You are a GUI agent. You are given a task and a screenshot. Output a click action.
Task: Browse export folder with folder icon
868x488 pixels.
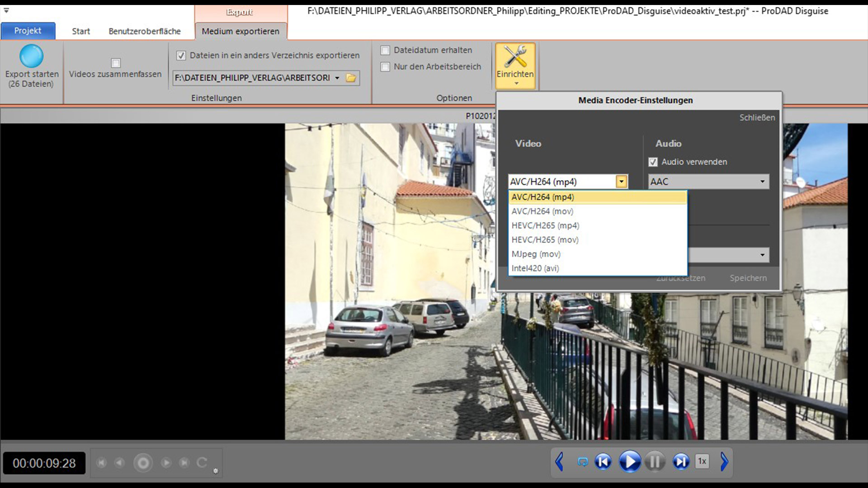(351, 78)
